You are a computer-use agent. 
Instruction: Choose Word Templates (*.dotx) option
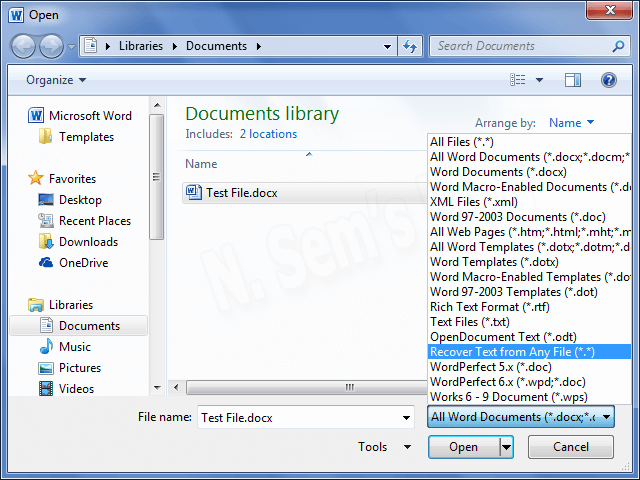tap(529, 262)
